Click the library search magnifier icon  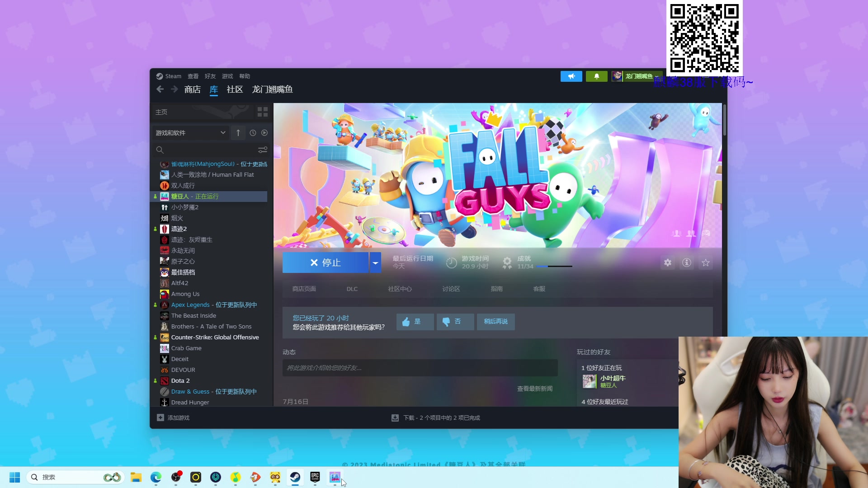point(160,150)
